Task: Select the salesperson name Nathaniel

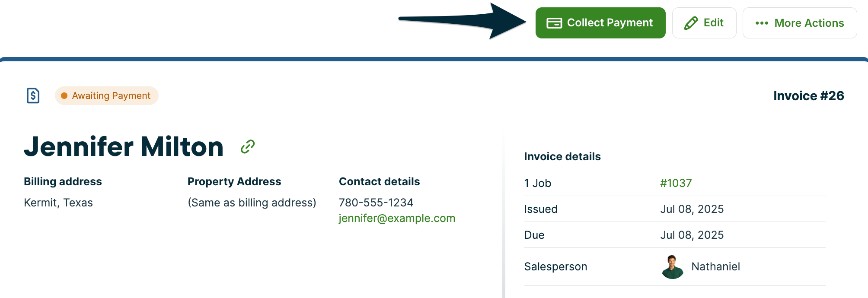Action: click(715, 266)
